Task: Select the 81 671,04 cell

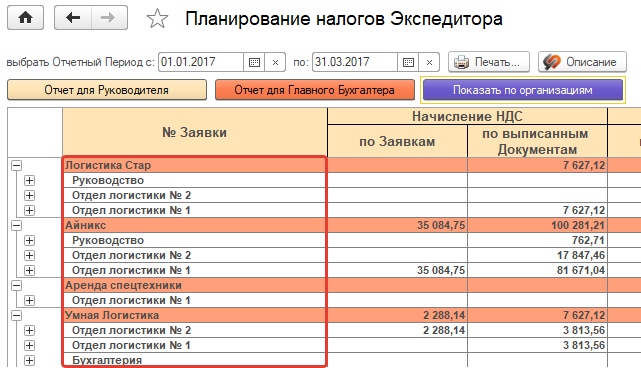Action: click(537, 270)
